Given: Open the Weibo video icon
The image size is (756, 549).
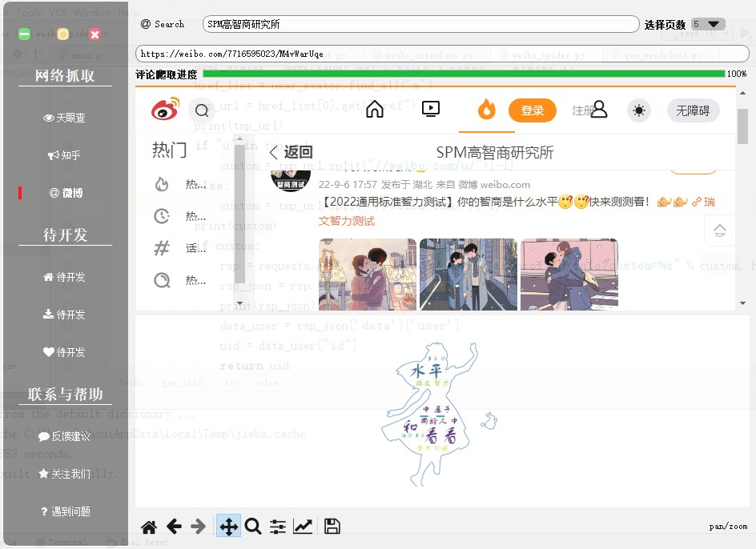Looking at the screenshot, I should point(430,110).
